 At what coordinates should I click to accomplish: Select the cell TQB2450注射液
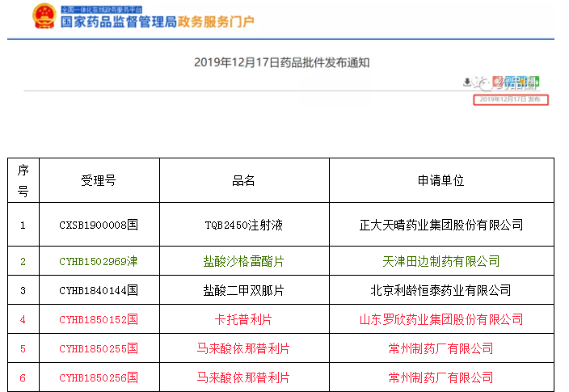coord(243,225)
